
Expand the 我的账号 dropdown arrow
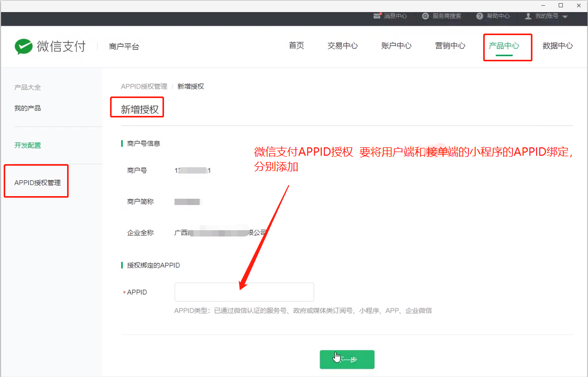pyautogui.click(x=565, y=16)
